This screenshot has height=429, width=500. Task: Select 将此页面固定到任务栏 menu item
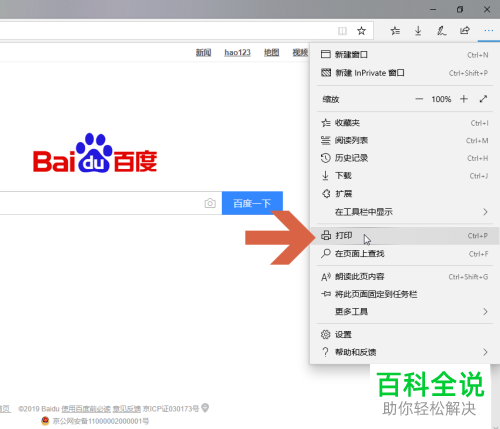[404, 294]
